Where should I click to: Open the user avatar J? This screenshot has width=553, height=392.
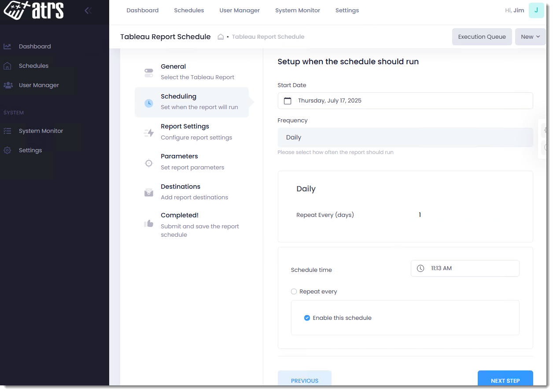[x=536, y=10]
